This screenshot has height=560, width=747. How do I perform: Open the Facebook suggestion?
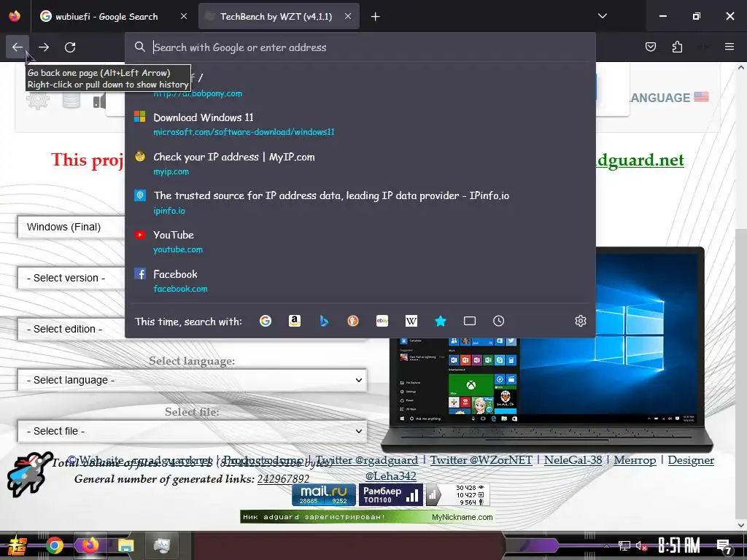pos(360,281)
